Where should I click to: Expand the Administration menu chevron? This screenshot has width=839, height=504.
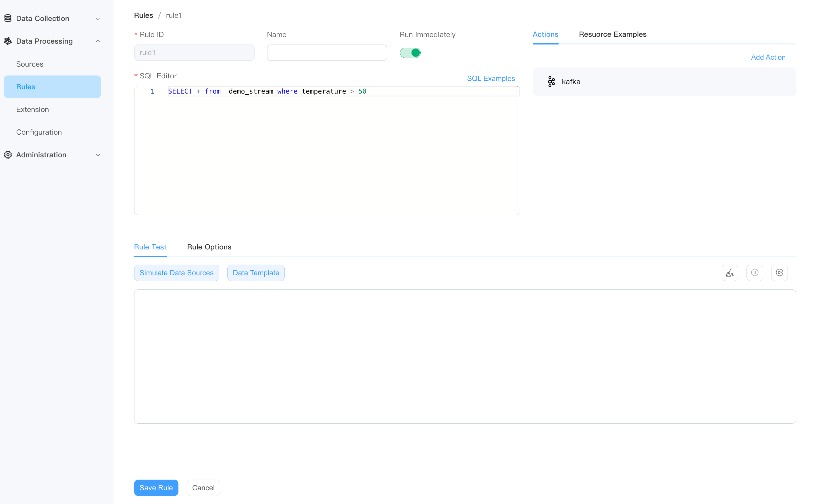coord(98,155)
